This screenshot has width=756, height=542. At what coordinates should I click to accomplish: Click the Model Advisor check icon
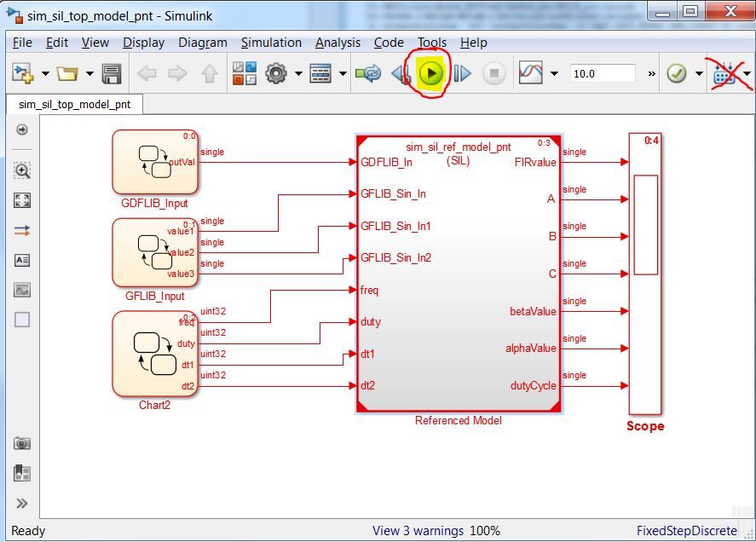pyautogui.click(x=677, y=74)
